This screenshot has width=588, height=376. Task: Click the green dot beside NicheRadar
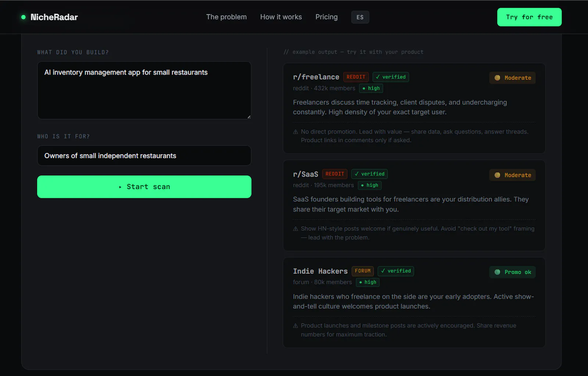click(24, 17)
